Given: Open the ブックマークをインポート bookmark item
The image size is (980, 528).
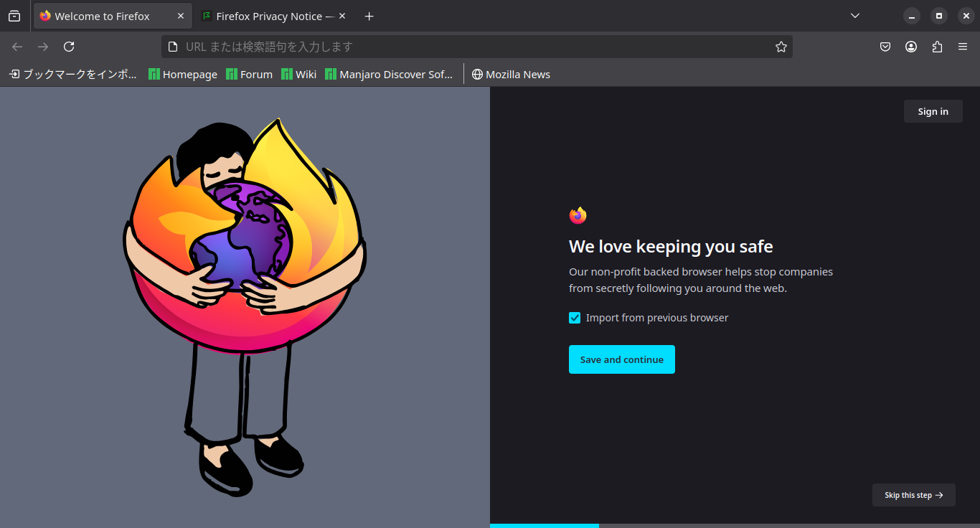Looking at the screenshot, I should tap(73, 74).
